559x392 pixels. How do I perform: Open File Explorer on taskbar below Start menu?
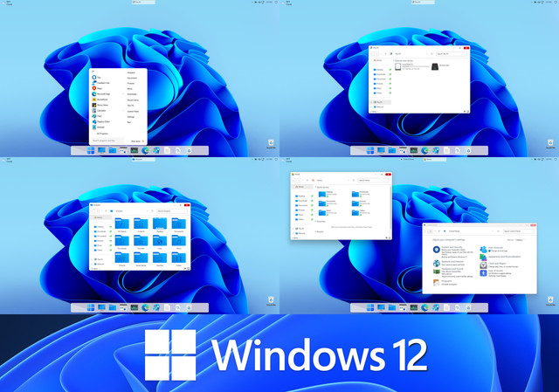click(x=113, y=150)
